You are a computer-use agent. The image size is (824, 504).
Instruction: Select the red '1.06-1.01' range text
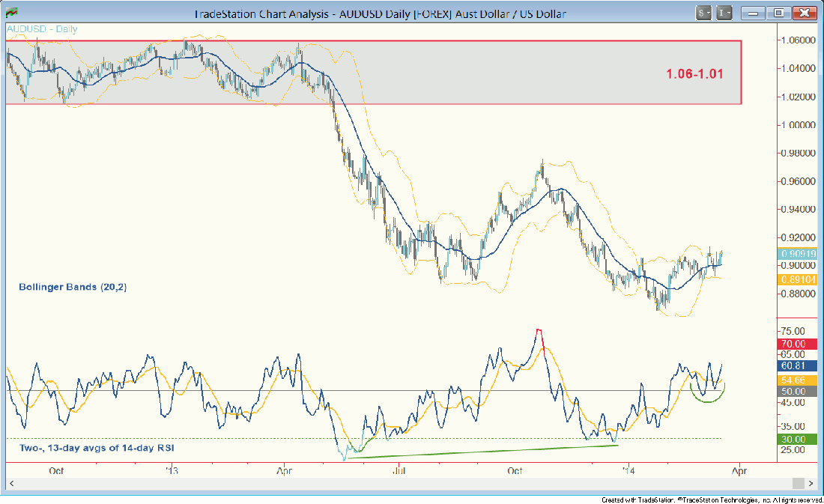pos(694,73)
